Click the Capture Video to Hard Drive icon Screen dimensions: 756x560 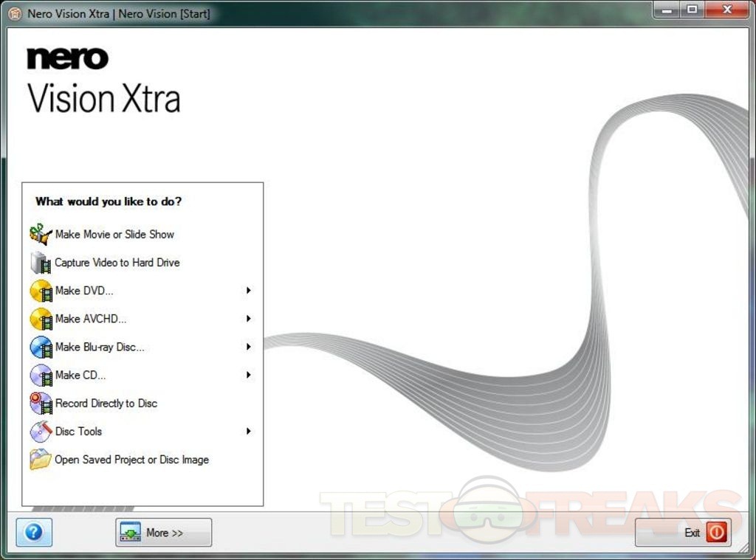tap(41, 263)
